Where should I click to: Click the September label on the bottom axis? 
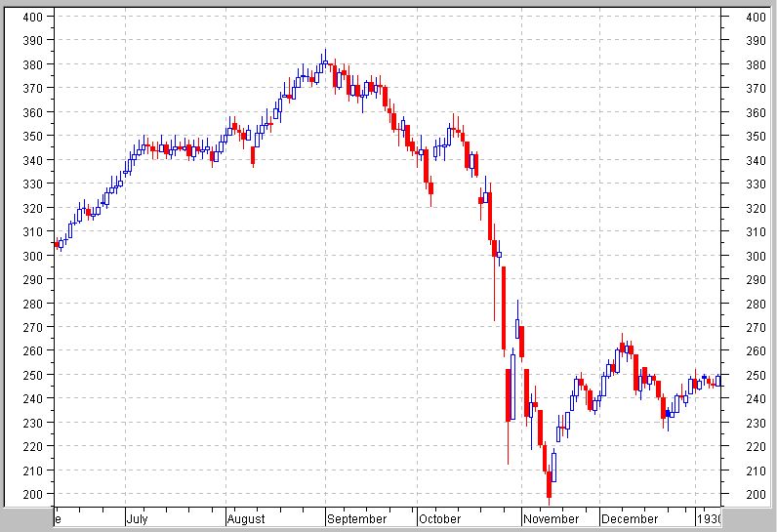pos(357,518)
